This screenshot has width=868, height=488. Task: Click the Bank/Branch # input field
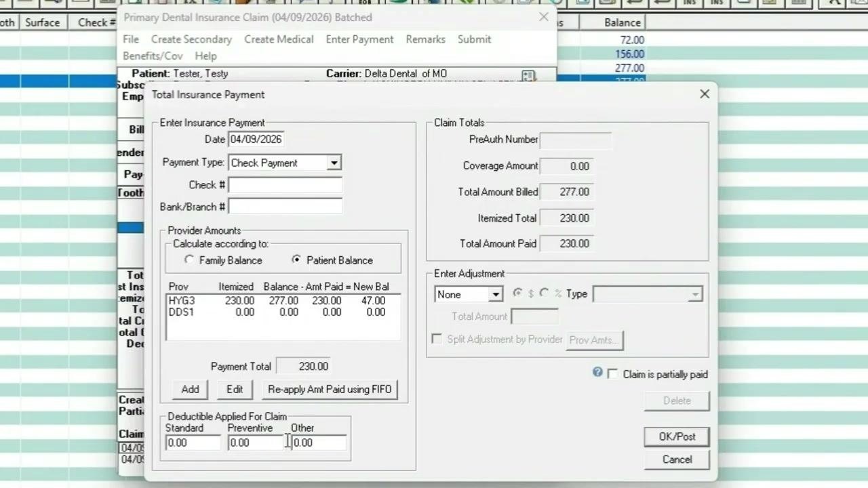pos(285,207)
